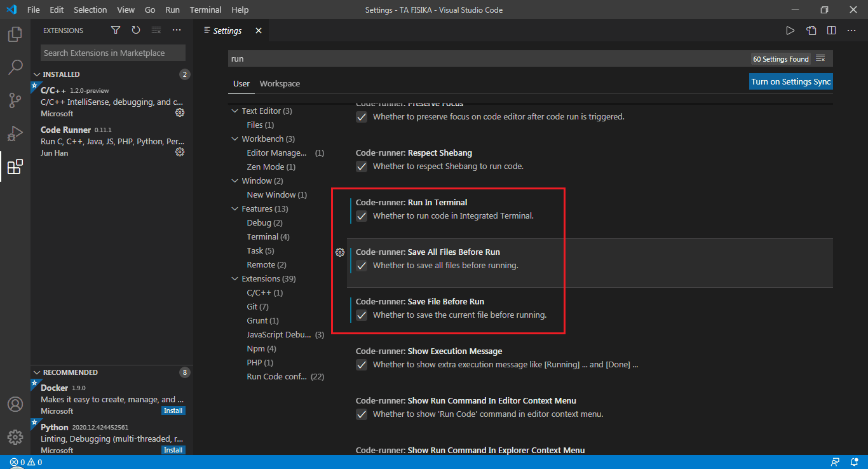Image resolution: width=868 pixels, height=469 pixels.
Task: Open the Search sidebar icon
Action: pos(15,67)
